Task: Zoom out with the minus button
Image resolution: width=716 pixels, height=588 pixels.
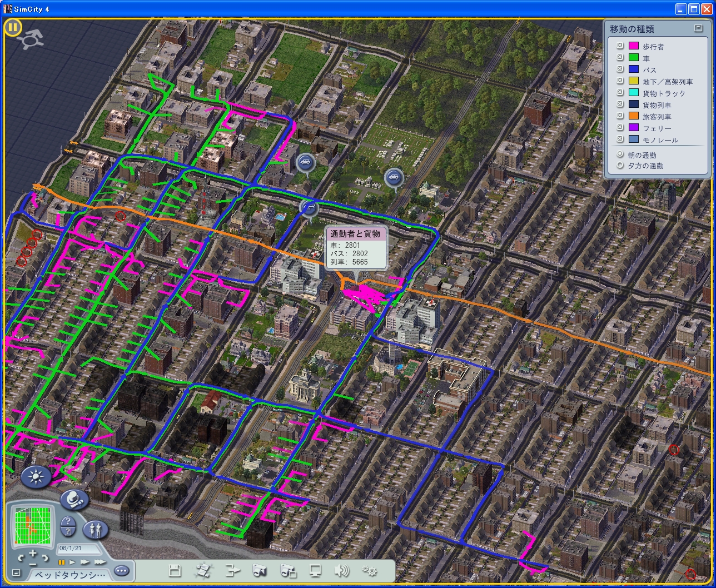Action: coord(33,564)
